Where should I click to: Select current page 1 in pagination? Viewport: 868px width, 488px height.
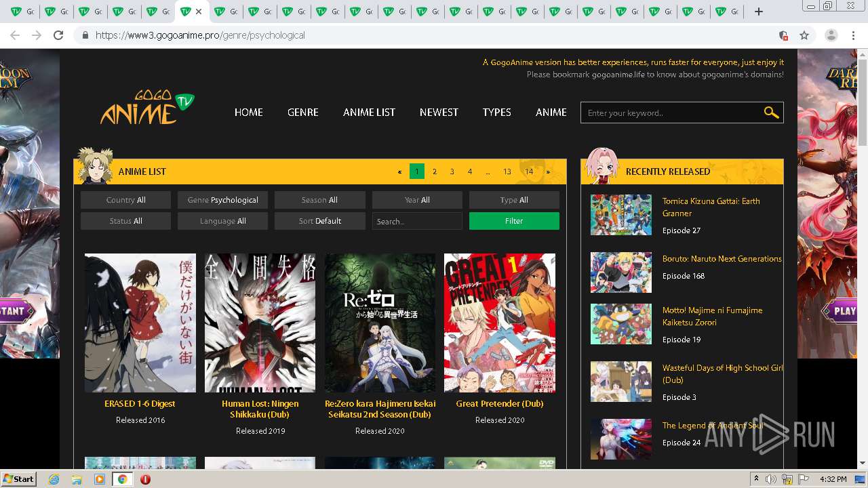coord(417,171)
